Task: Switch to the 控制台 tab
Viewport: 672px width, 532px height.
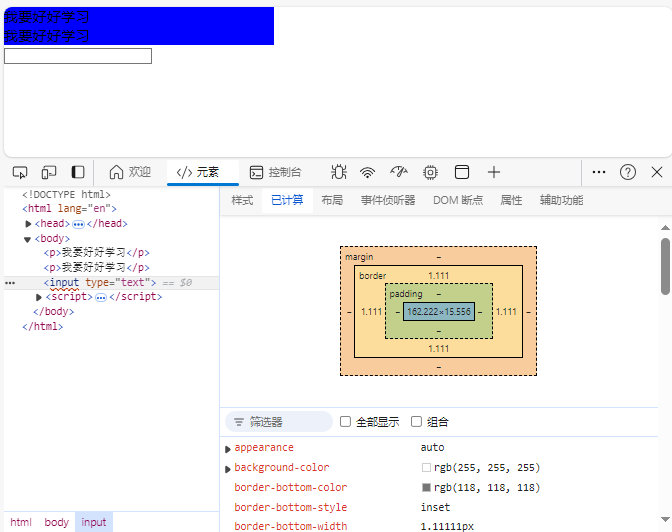Action: point(275,172)
